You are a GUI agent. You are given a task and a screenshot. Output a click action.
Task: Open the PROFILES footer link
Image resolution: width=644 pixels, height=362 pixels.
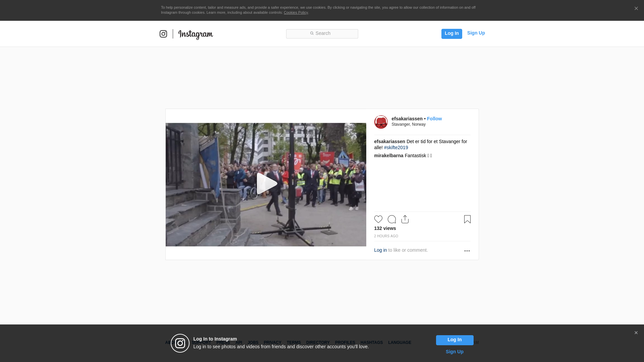[x=345, y=343]
